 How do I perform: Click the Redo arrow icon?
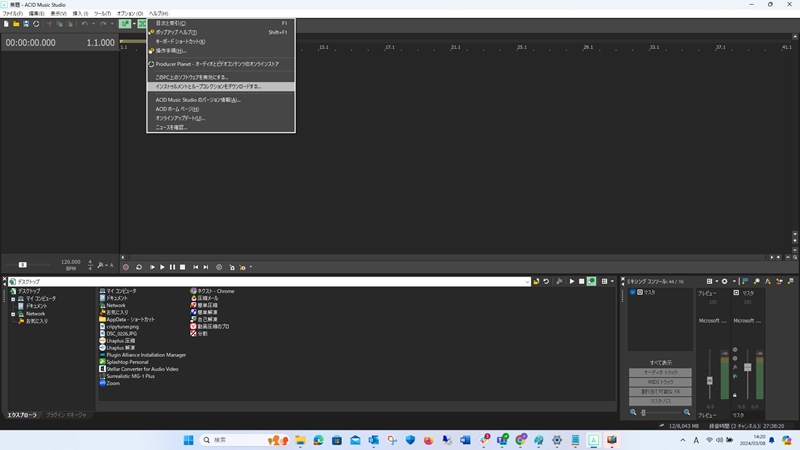pos(103,24)
